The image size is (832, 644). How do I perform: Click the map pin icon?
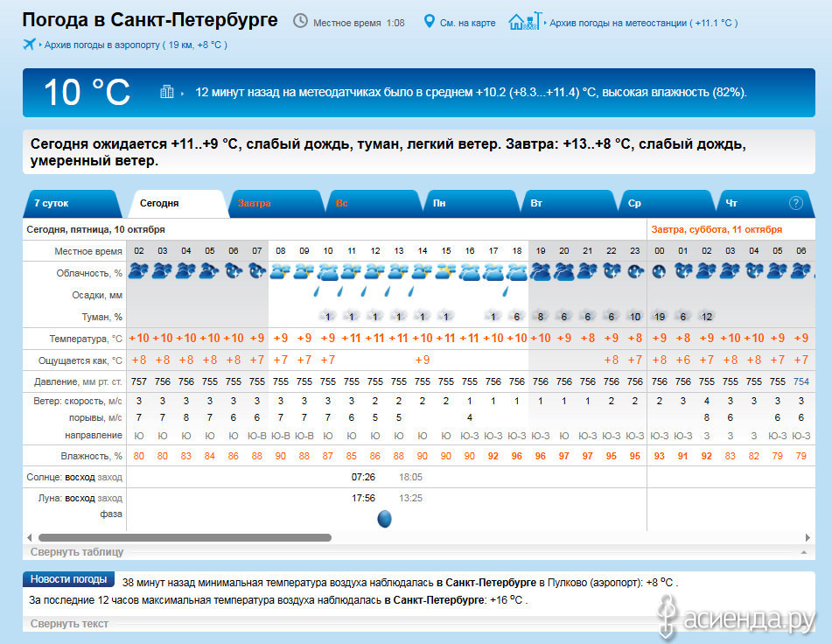coord(429,21)
